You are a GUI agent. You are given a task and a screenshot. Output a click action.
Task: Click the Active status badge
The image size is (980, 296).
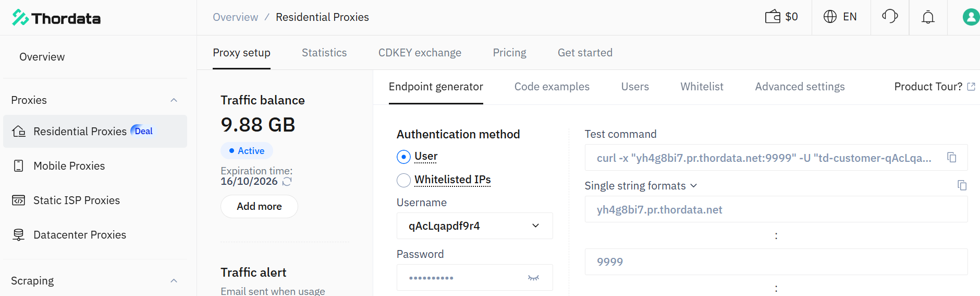pyautogui.click(x=247, y=151)
